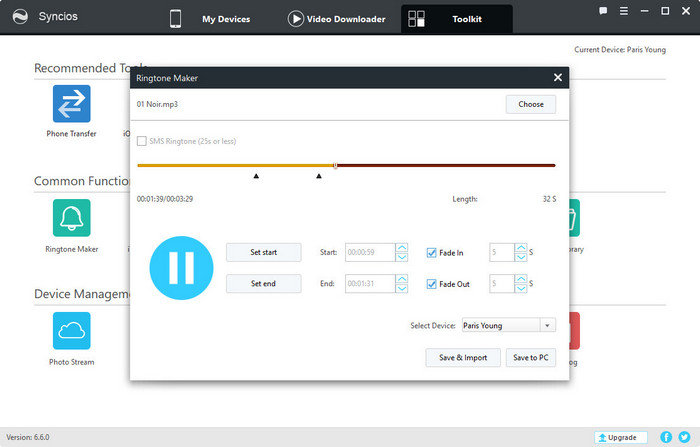This screenshot has height=447, width=700.
Task: Click the start marker triangle below the track
Action: click(256, 176)
